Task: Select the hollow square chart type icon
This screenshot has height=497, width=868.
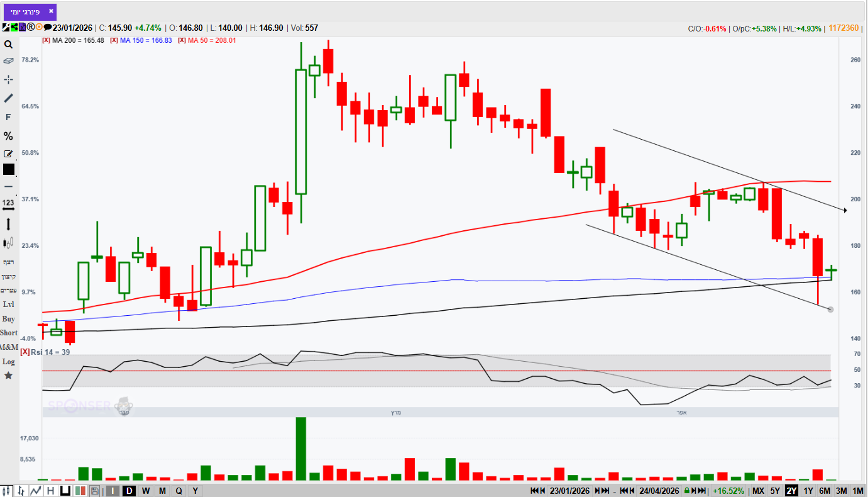Action: [x=65, y=491]
